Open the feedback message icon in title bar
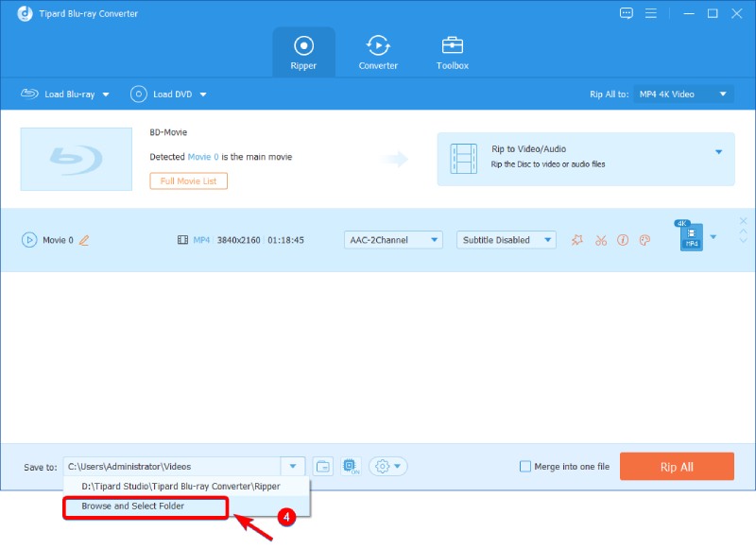The image size is (756, 549). tap(627, 13)
